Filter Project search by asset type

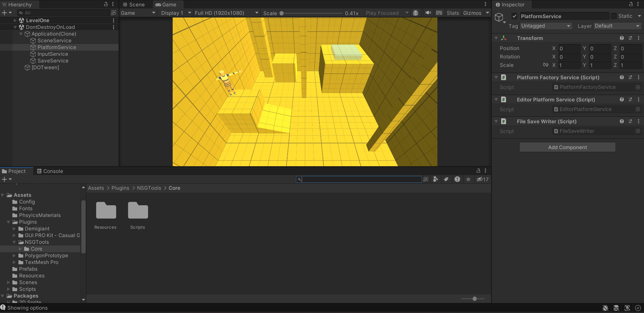(436, 179)
